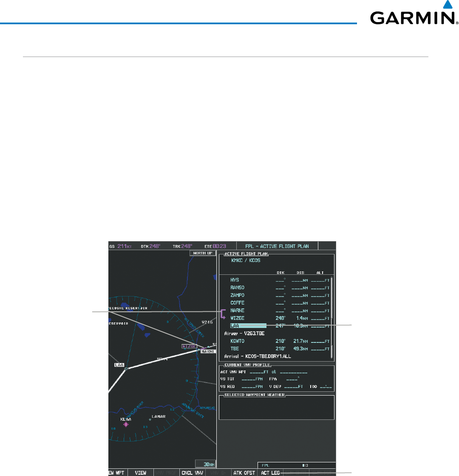Select the highlighted LAA waypoint field
The height and width of the screenshot is (476, 459).
tap(248, 326)
